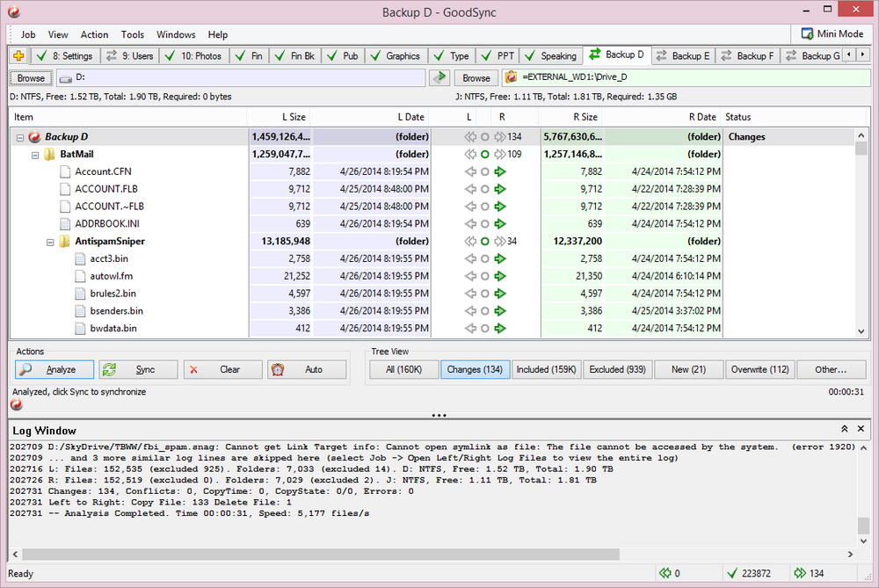
Task: Click the green circle on AntispamSniper row
Action: point(485,241)
